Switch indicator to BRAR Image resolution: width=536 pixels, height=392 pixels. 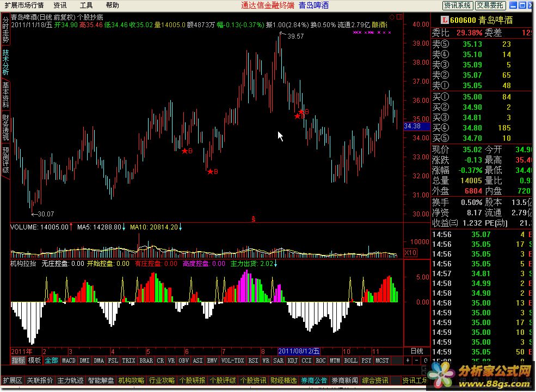[x=146, y=360]
